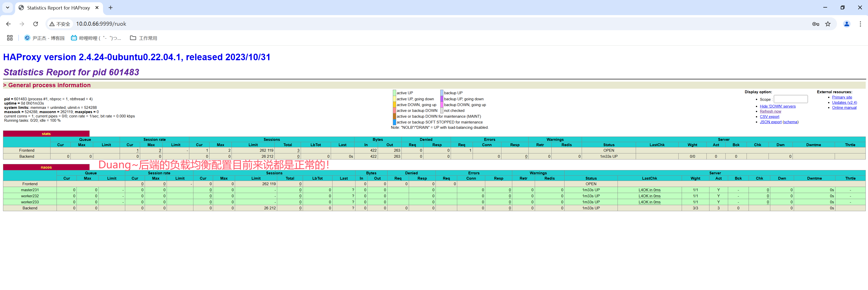Click Hide 'DOWN' servers link
Viewport: 868px width, 290px height.
pos(777,106)
